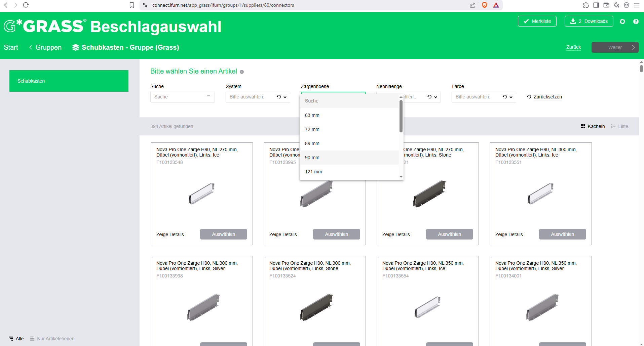Click thumbnail of article F100133551
The image size is (644, 346).
click(541, 193)
